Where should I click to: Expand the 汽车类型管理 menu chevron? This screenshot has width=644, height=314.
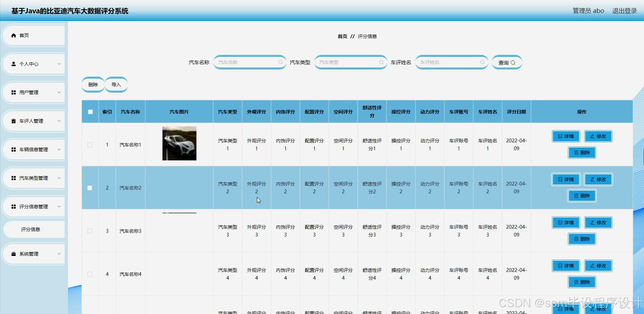(59, 178)
